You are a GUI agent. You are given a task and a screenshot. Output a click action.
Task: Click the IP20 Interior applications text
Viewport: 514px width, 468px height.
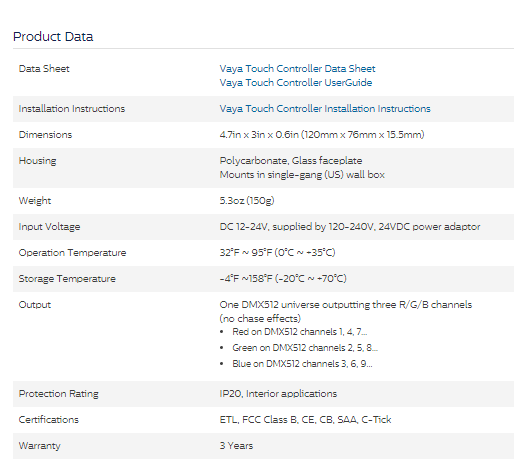(x=278, y=394)
